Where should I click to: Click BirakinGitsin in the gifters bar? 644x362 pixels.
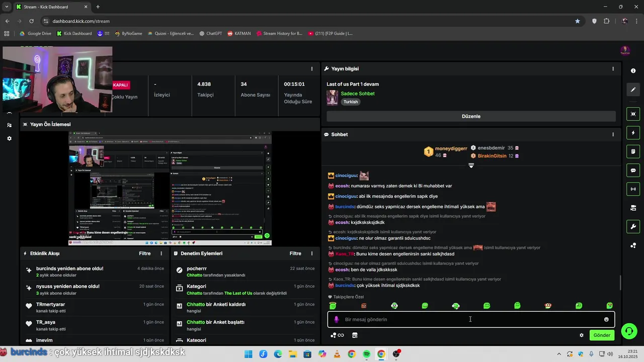point(492,156)
